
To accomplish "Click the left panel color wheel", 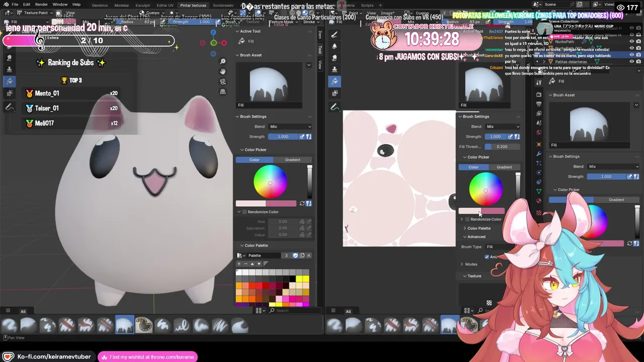I will 270,182.
